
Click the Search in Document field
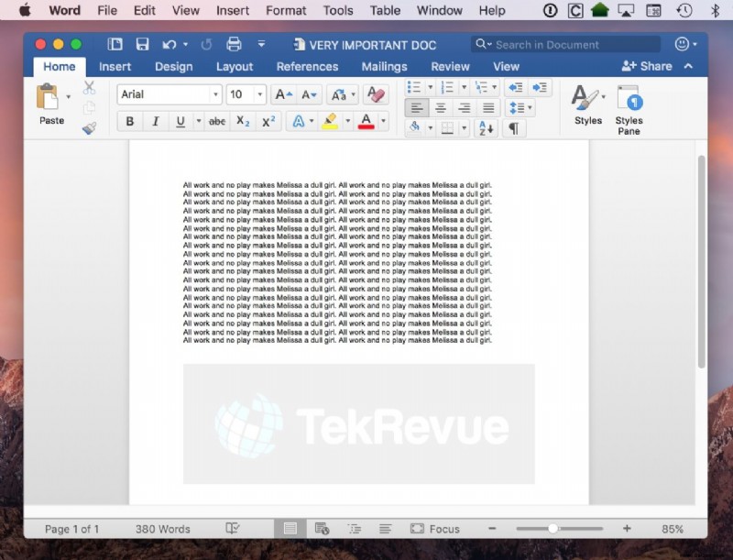click(565, 44)
